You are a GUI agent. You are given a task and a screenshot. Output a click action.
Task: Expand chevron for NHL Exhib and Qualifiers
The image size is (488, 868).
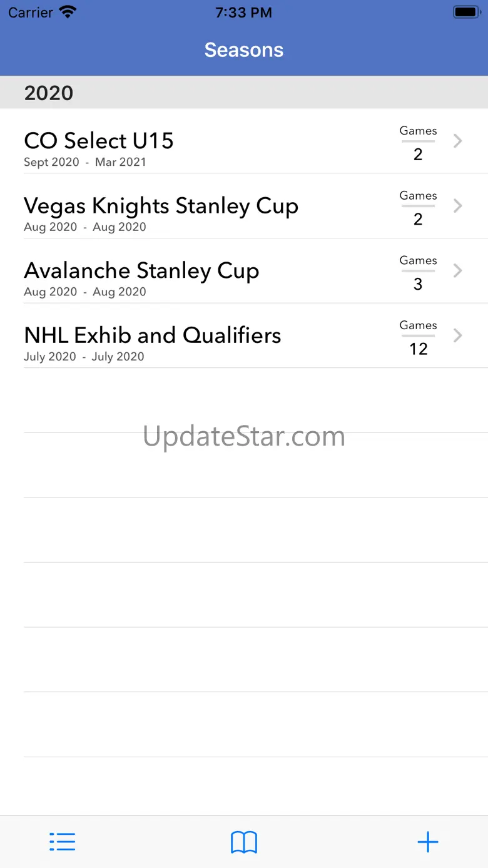click(458, 335)
